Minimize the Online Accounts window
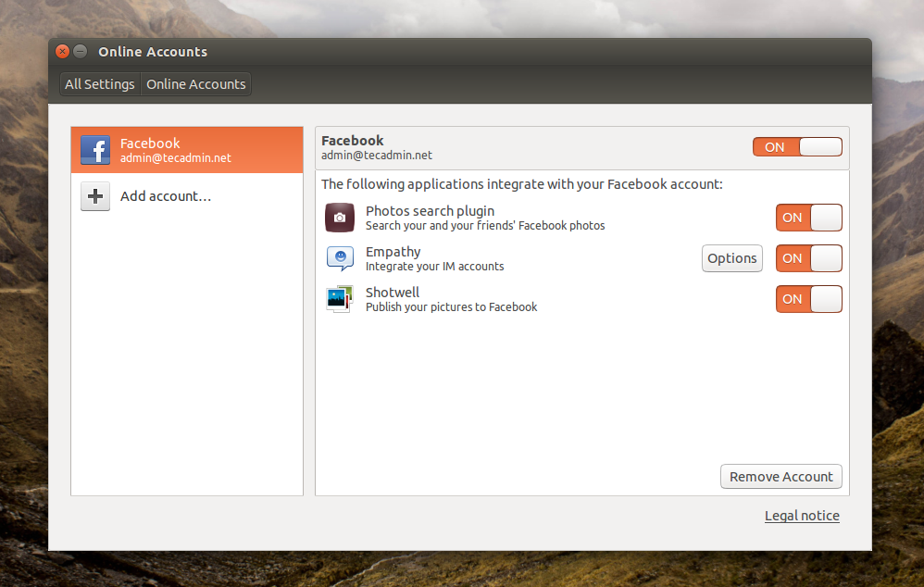Screen dimensions: 924x587 [x=81, y=51]
